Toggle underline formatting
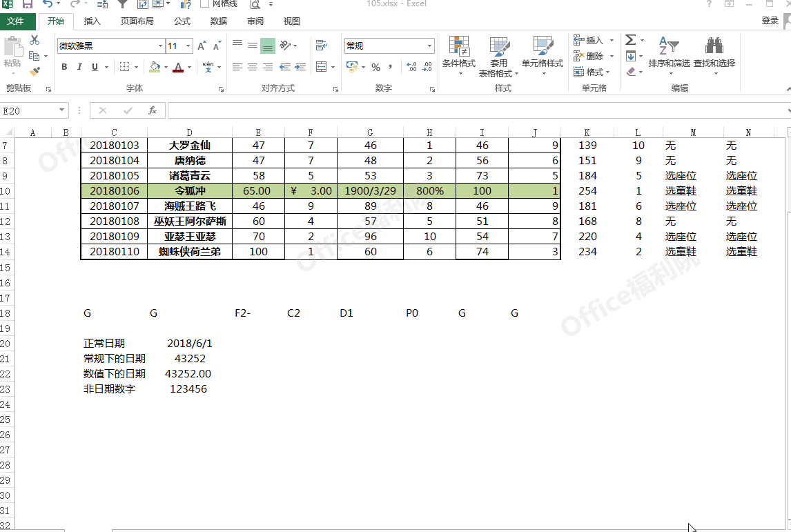The image size is (791, 532). coord(95,66)
